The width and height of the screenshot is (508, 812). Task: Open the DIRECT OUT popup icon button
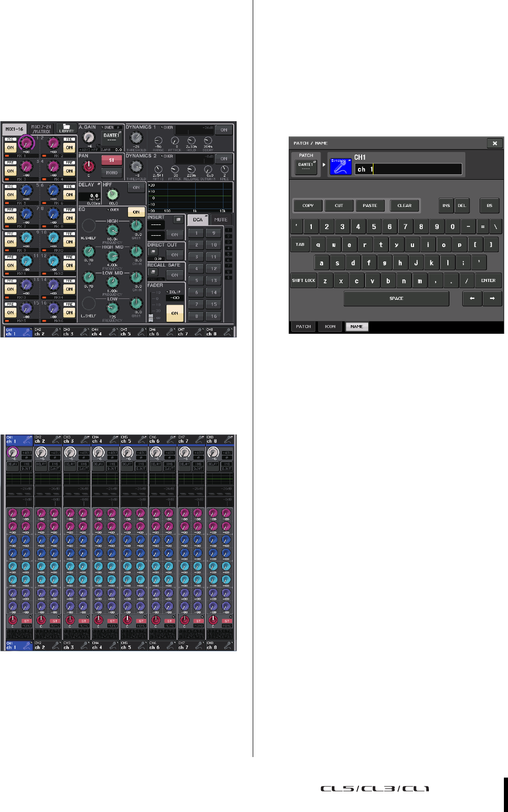pyautogui.click(x=153, y=252)
